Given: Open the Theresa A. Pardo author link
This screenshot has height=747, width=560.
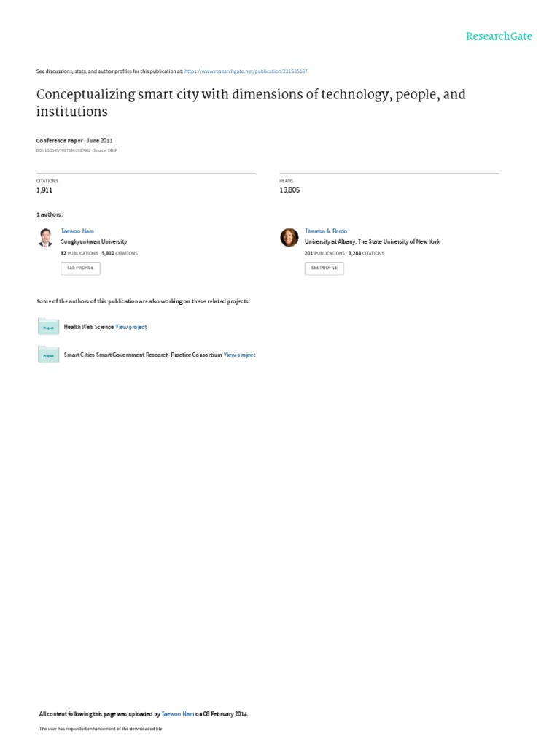Looking at the screenshot, I should pos(326,231).
